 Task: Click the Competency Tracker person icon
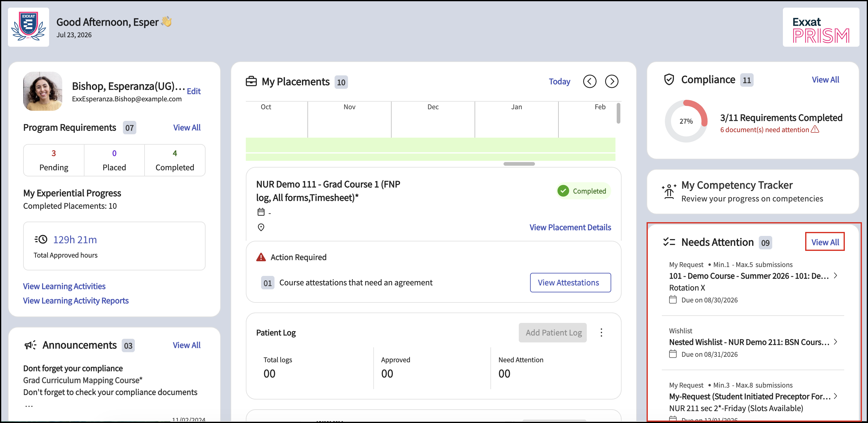(x=669, y=191)
